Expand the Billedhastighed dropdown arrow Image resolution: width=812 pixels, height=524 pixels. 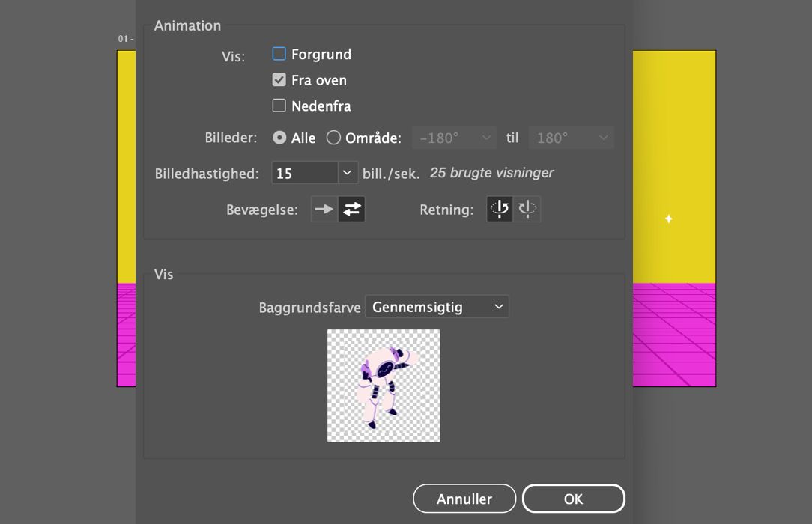[x=348, y=173]
